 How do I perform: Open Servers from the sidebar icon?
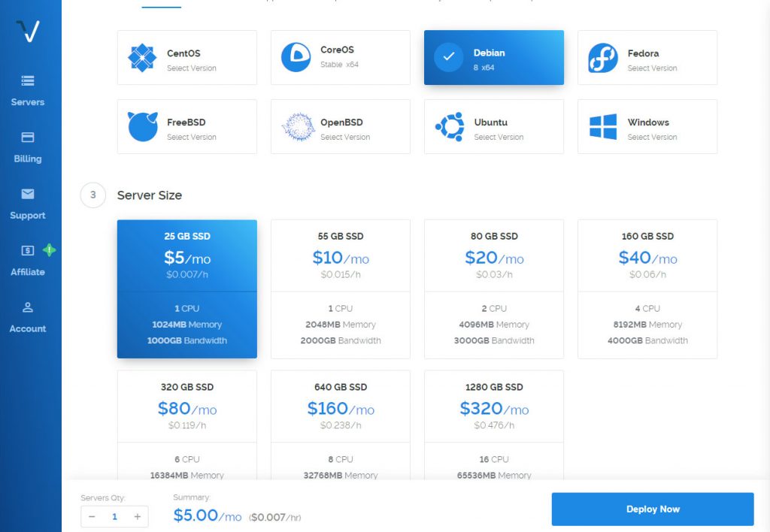pyautogui.click(x=28, y=80)
